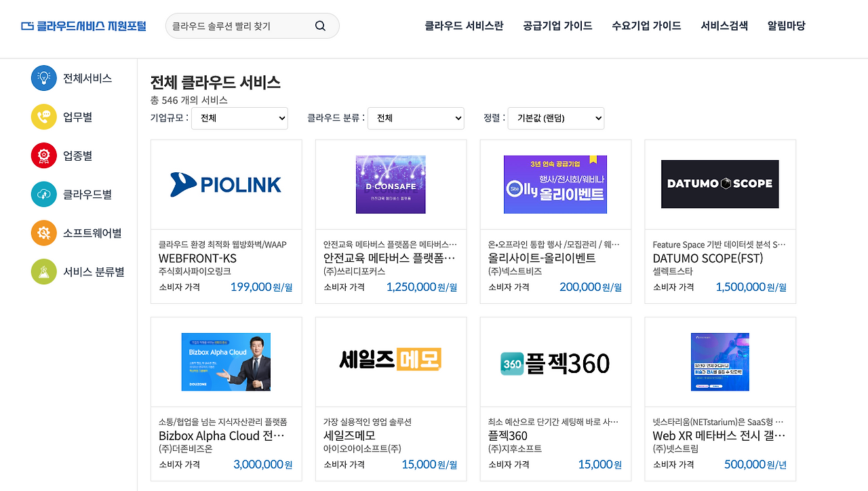
Task: Select the 클라우드별 cloud icon
Action: [43, 193]
